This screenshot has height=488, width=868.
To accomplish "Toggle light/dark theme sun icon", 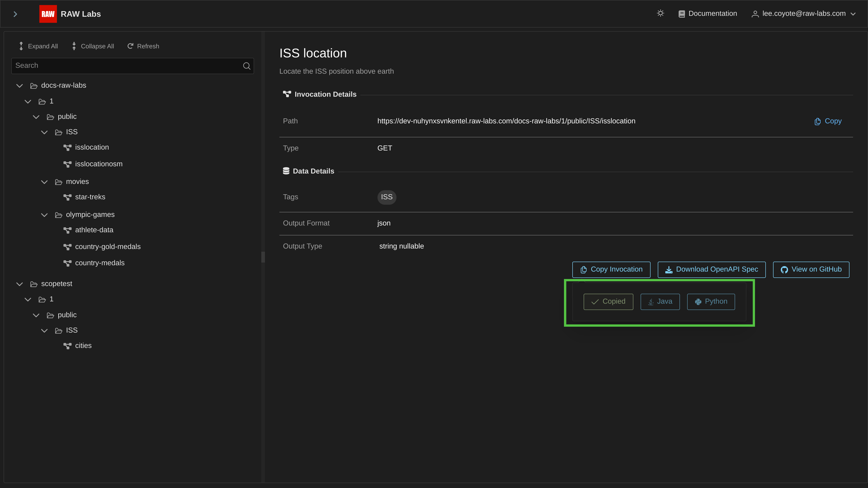I will (660, 14).
